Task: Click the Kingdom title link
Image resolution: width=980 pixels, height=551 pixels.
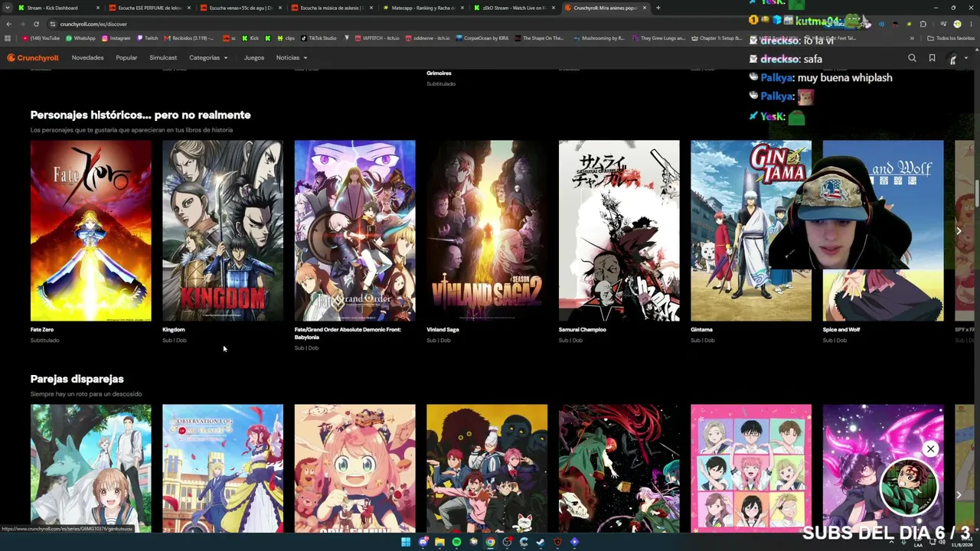Action: tap(174, 330)
